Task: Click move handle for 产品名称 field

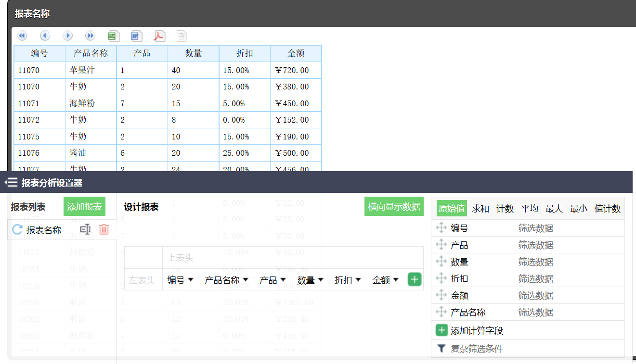Action: [x=441, y=312]
